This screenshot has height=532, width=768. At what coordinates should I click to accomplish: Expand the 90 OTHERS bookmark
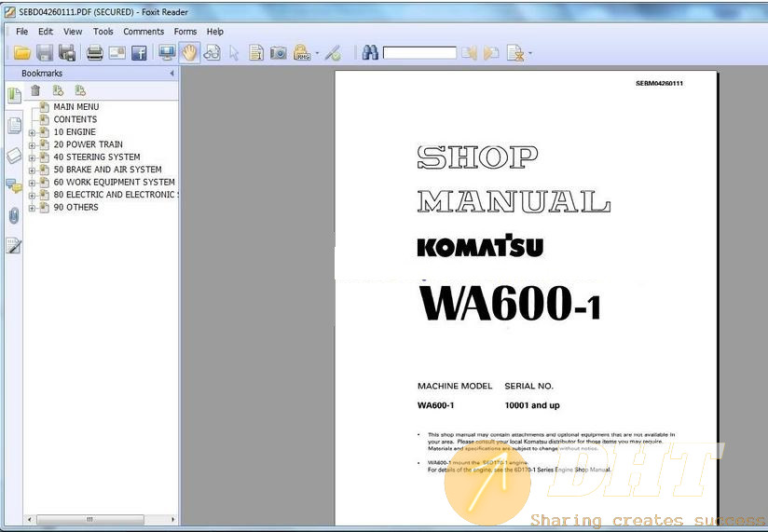pos(32,209)
